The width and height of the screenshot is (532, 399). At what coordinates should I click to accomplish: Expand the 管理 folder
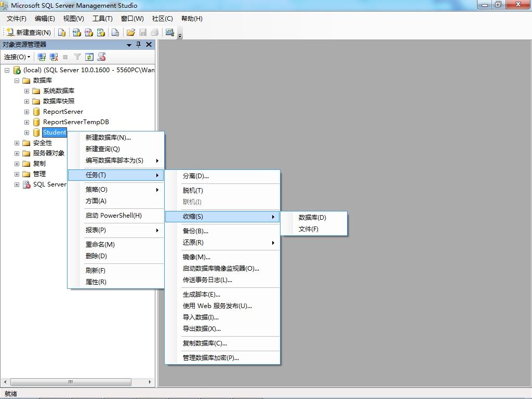point(17,174)
